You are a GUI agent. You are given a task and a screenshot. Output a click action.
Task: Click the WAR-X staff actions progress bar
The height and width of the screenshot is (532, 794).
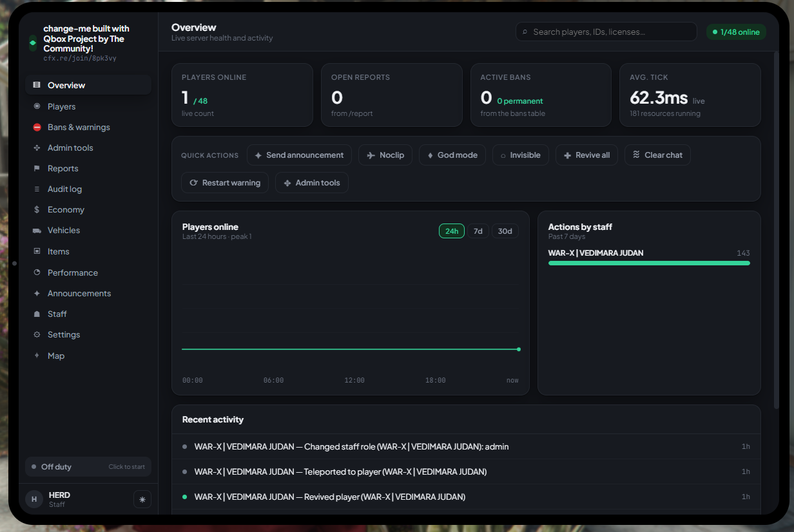(x=649, y=263)
